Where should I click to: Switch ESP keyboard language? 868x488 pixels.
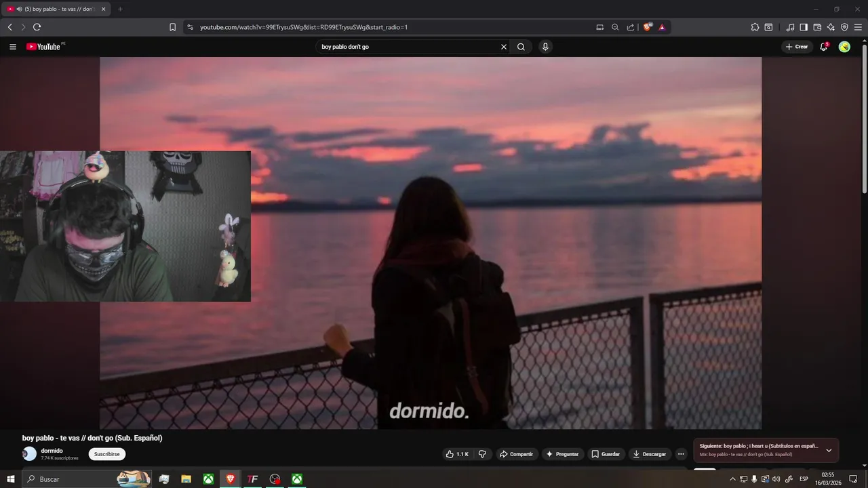(x=804, y=479)
